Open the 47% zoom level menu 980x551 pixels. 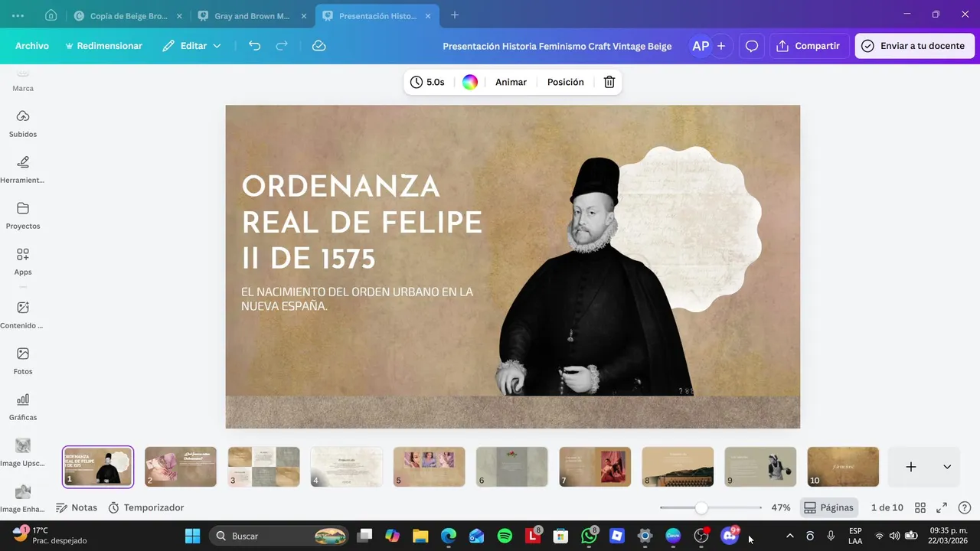coord(781,507)
